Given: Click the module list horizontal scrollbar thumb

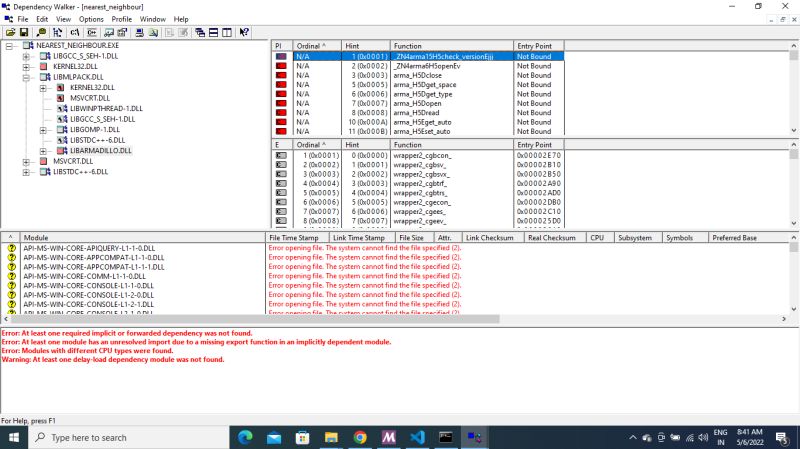Looking at the screenshot, I should coord(255,319).
